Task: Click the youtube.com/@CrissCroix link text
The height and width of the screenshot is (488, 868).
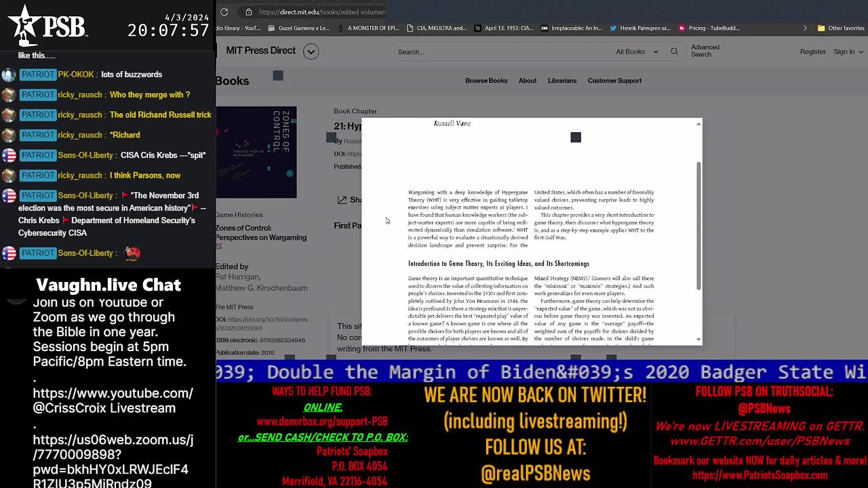Action: click(113, 401)
